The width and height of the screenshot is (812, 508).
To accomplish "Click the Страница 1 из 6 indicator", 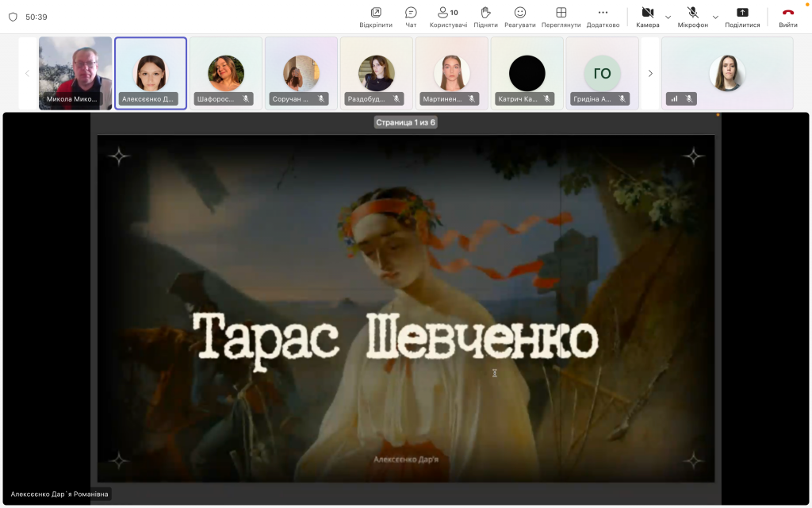I will (406, 122).
